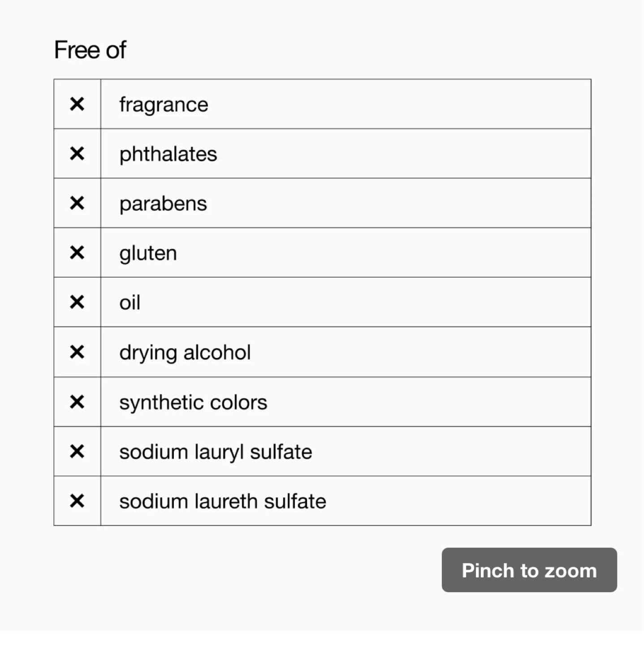Click the X icon beside fragrance
The height and width of the screenshot is (645, 644).
pyautogui.click(x=77, y=104)
